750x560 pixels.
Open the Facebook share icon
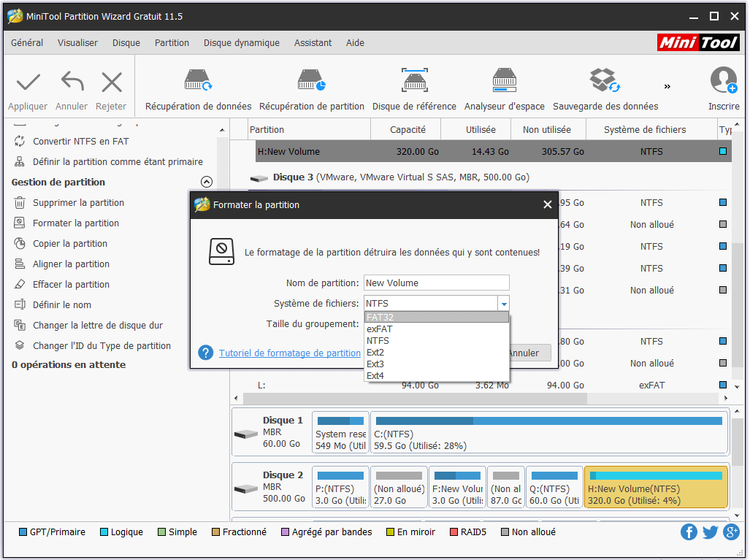pos(689,532)
